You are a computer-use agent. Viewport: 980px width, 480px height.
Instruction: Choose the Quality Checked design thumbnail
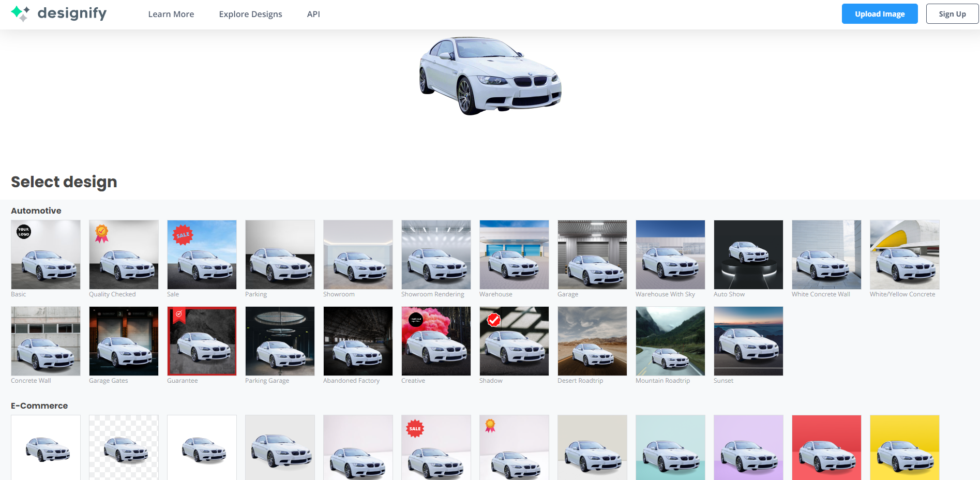(x=124, y=254)
